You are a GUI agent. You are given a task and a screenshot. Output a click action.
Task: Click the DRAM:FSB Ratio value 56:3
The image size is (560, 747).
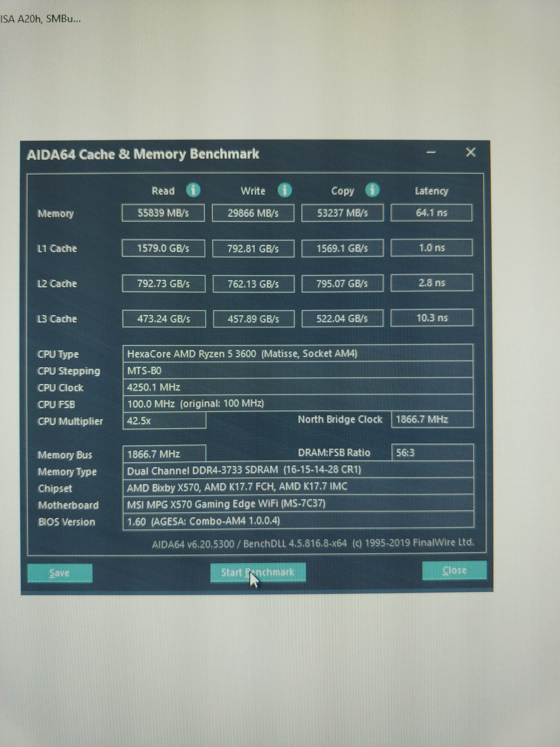coord(432,453)
